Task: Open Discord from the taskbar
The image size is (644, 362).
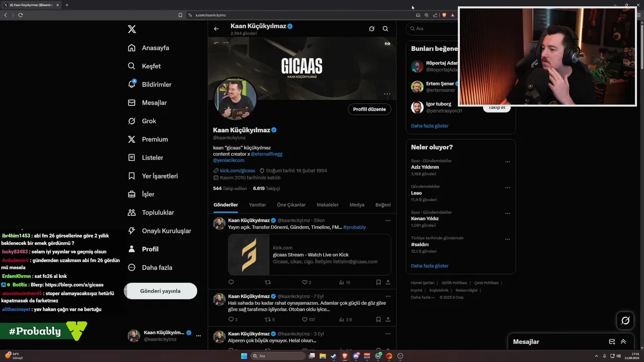Action: (356, 356)
